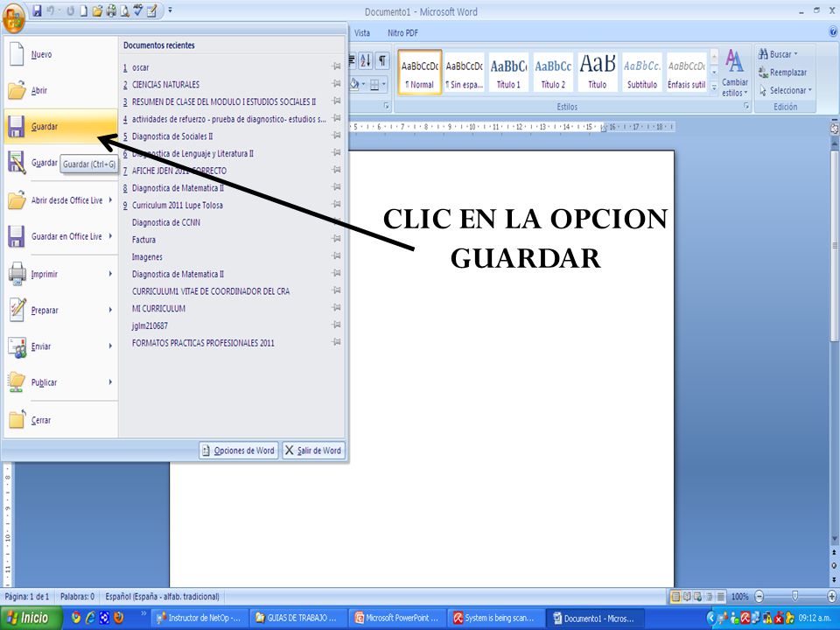Apply the Subtítulo style
Image resolution: width=840 pixels, height=630 pixels.
641,73
